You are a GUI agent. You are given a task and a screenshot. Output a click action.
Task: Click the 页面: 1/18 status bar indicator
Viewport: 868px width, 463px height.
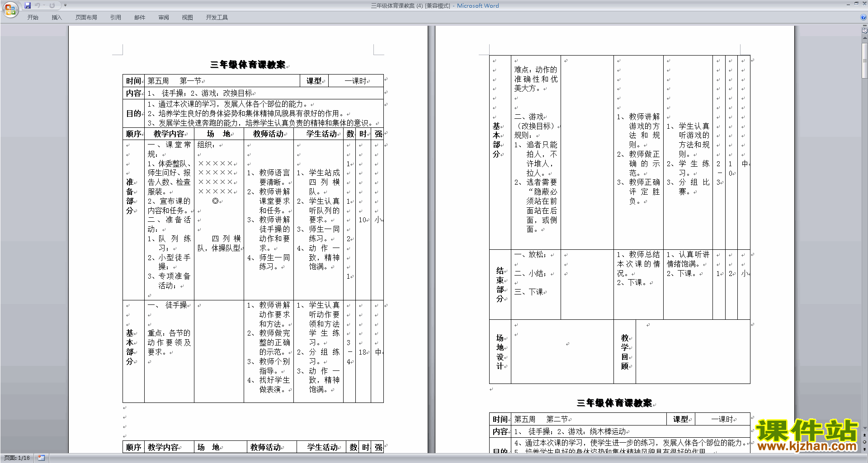17,458
